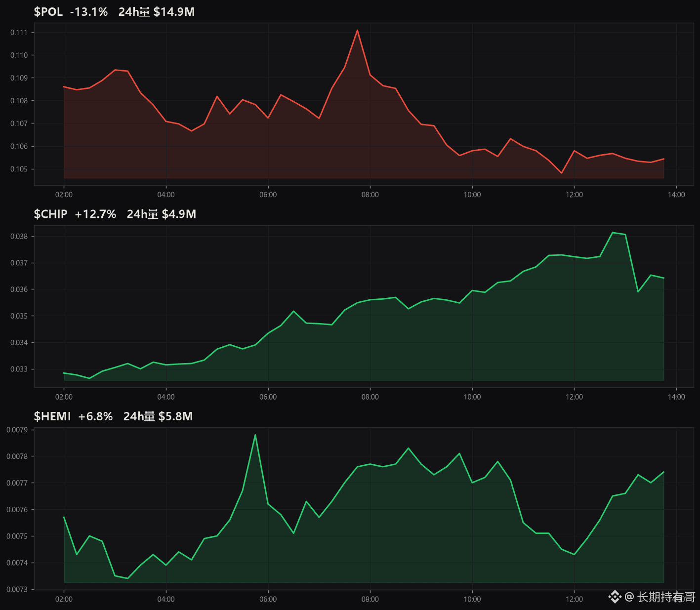The height and width of the screenshot is (610, 700).
Task: Click 14:00 on the $CHIP time axis
Action: pos(676,397)
